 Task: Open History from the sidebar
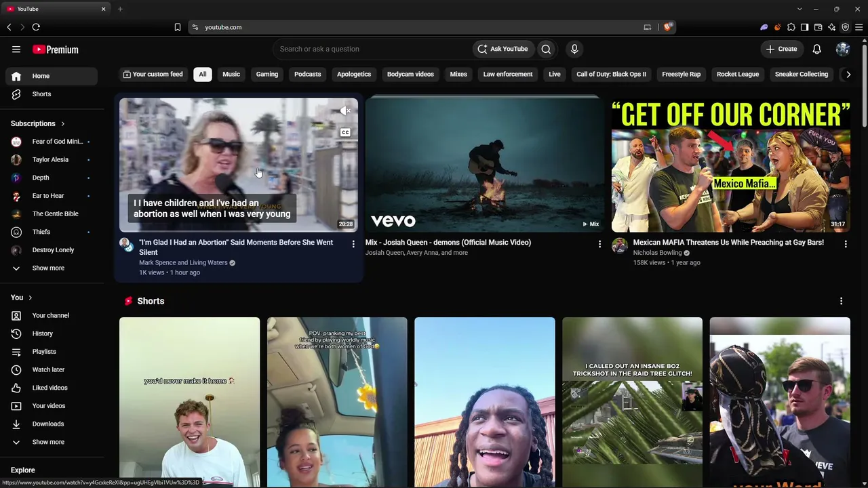click(52, 333)
